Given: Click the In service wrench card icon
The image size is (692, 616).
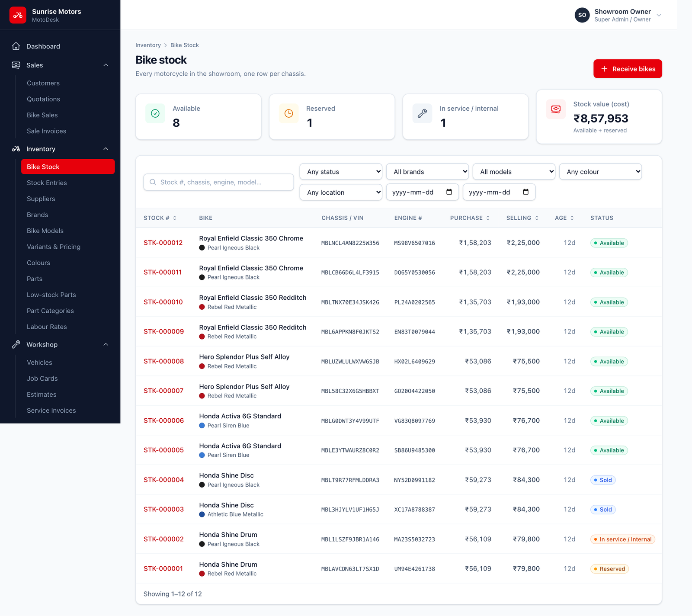Looking at the screenshot, I should pos(423,113).
